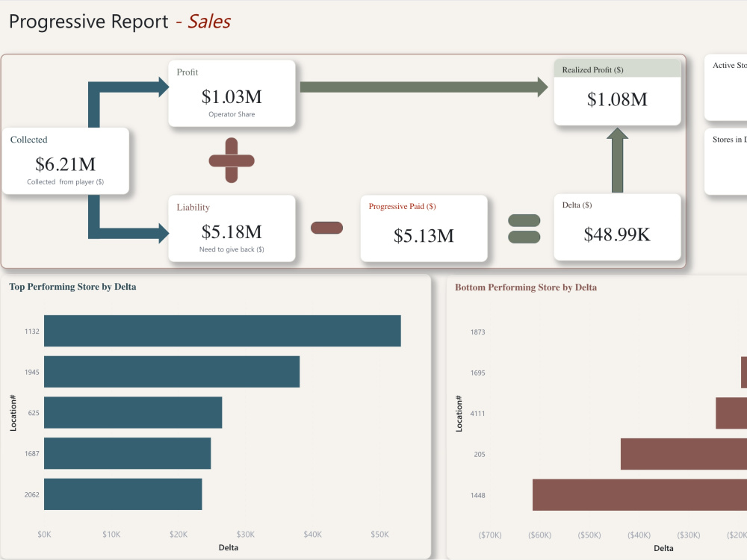Screen dimensions: 747x560
Task: Click the $50K axis tick label
Action: point(379,535)
